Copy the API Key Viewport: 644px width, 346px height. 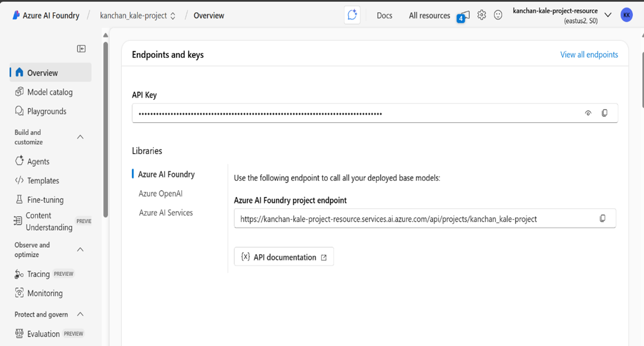click(605, 113)
